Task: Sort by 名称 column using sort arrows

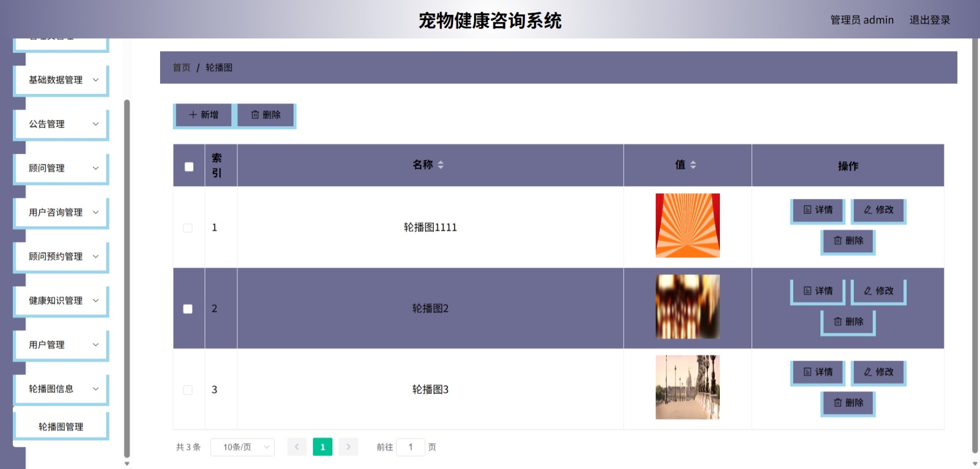Action: (x=441, y=165)
